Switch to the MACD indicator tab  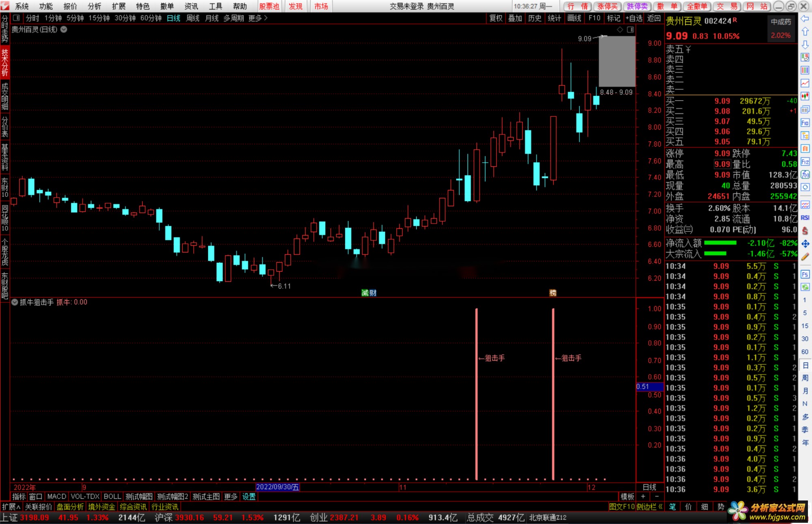pyautogui.click(x=56, y=496)
